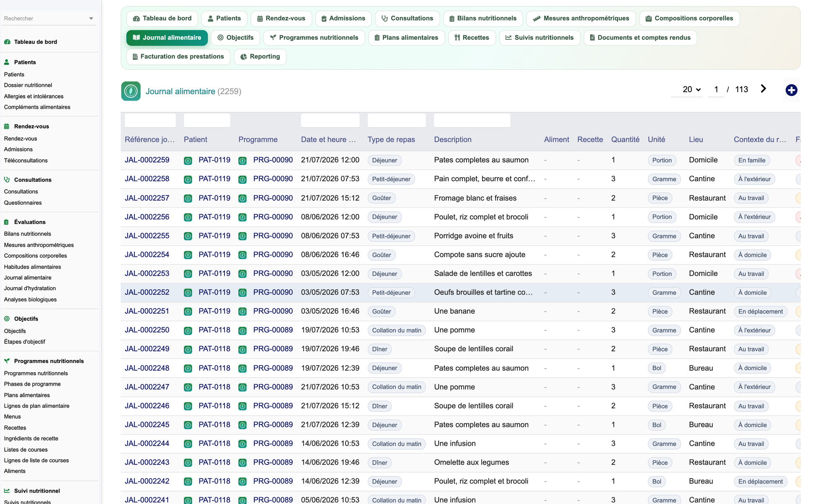
Task: Click the ruler icon on Mesures anthropométriques tab
Action: pos(536,18)
